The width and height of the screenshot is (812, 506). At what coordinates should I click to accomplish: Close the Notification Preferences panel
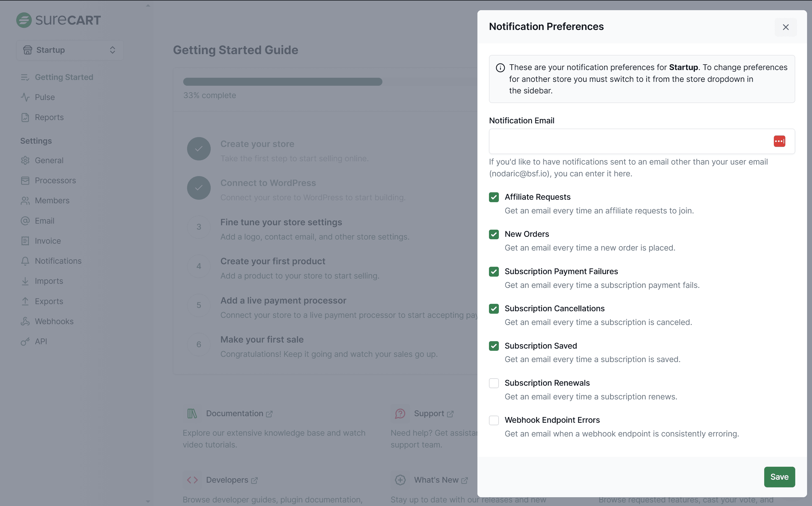tap(786, 27)
